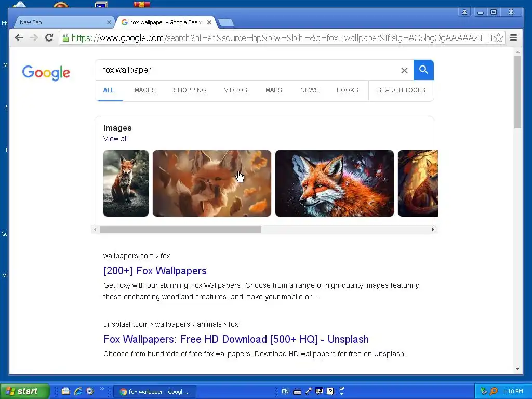Clear the search box with the X icon
This screenshot has height=399, width=532.
click(x=404, y=70)
